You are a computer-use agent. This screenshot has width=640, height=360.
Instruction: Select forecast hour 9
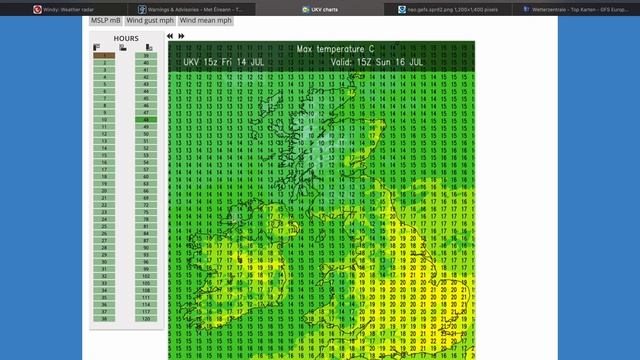click(104, 113)
